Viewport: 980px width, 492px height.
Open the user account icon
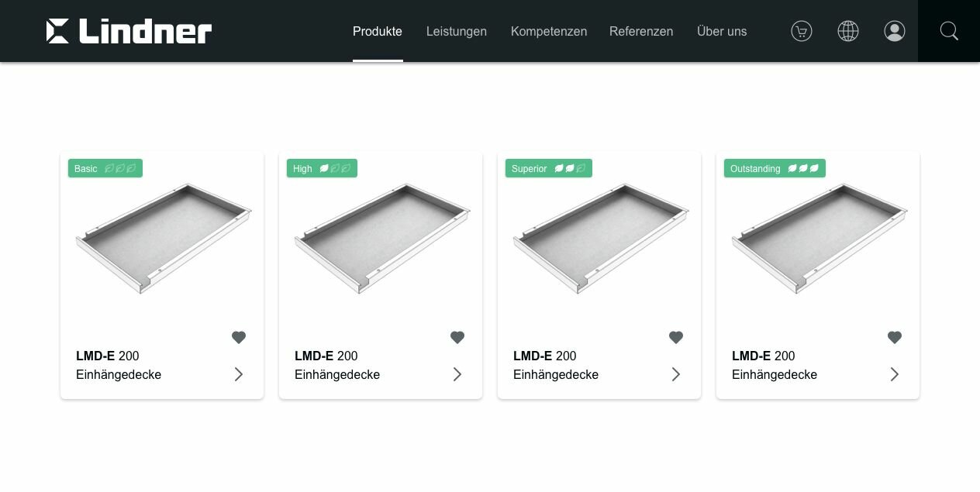click(x=895, y=31)
